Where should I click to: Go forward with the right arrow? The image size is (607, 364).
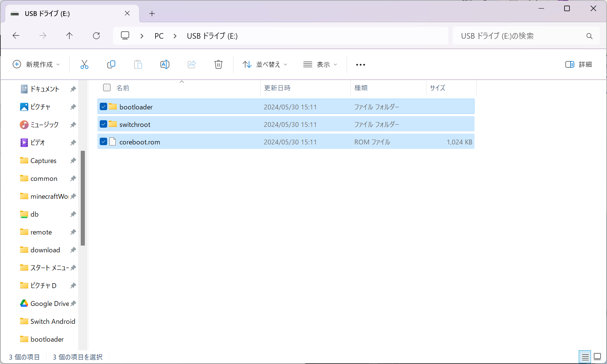tap(43, 36)
